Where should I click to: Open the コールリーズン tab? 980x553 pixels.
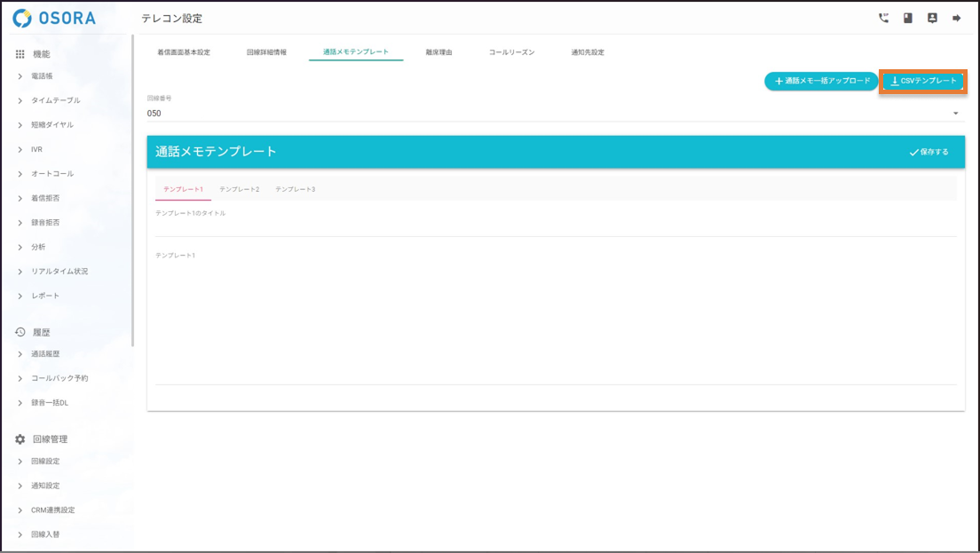[x=511, y=52]
